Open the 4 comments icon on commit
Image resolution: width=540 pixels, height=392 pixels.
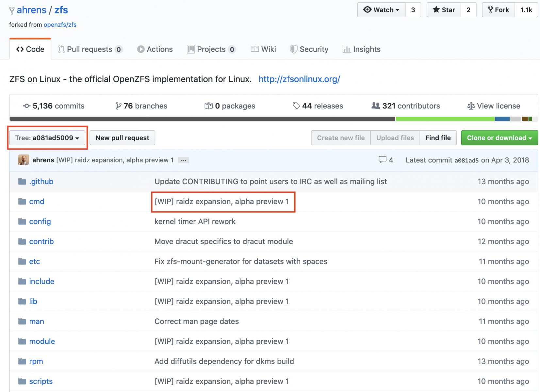(385, 160)
